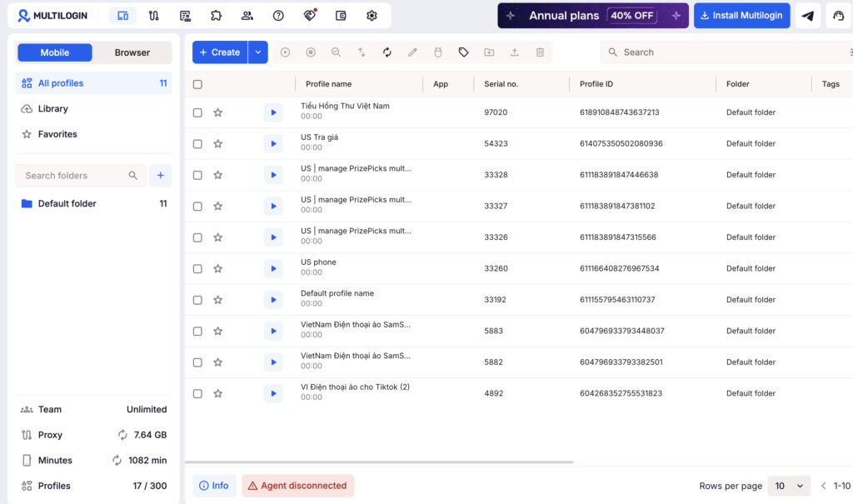
Task: Click the Agent disconnected warning
Action: [298, 486]
